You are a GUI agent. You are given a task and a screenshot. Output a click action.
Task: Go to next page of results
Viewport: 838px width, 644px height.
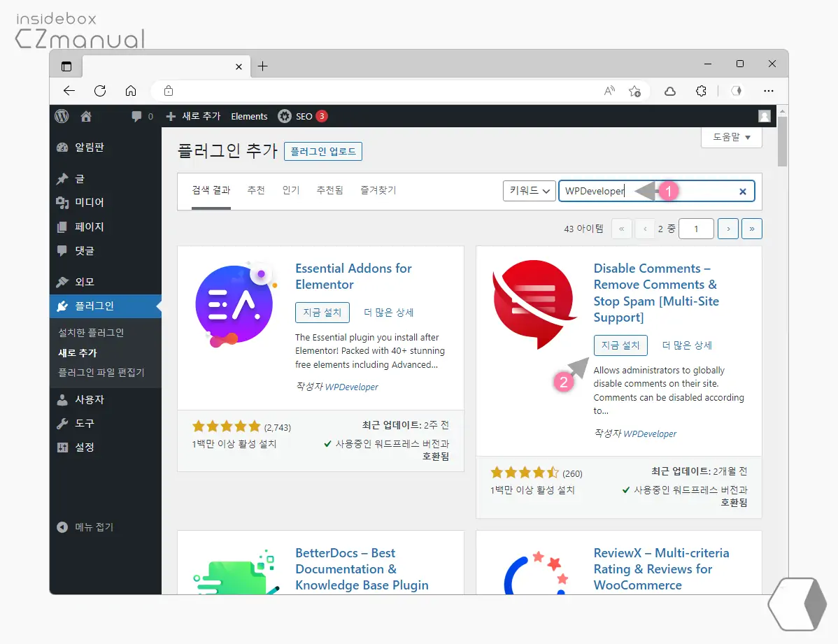click(x=728, y=229)
